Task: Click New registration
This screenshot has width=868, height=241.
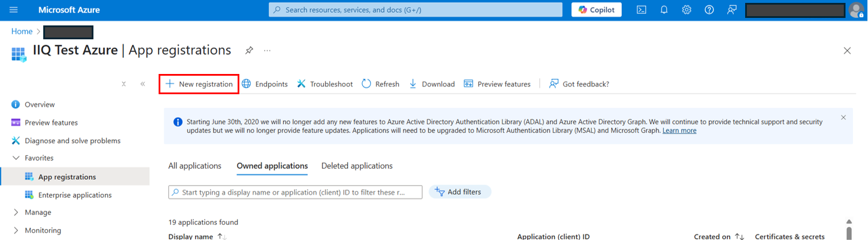Action: point(199,84)
